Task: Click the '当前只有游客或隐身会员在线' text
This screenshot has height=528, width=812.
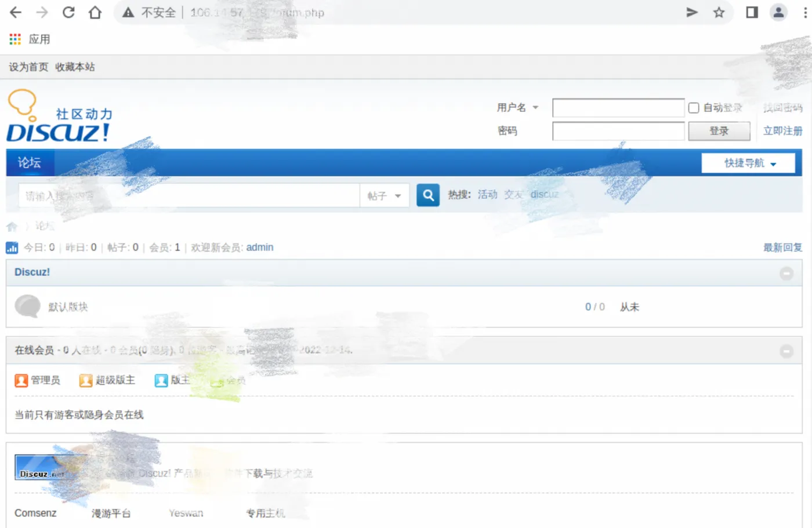Action: pyautogui.click(x=79, y=415)
